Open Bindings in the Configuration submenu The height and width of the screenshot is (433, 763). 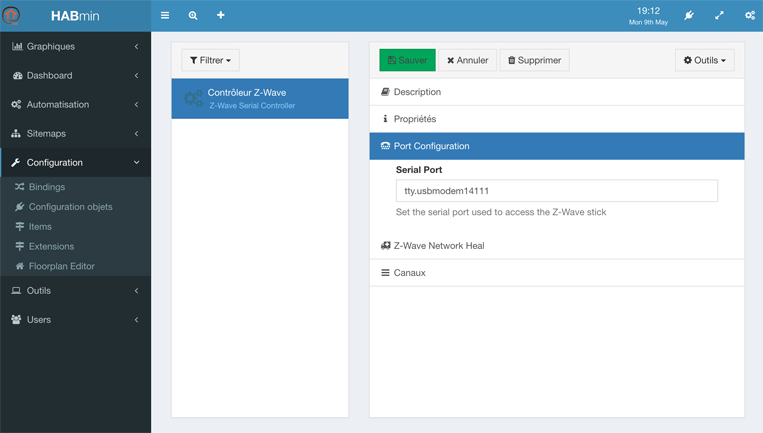(x=47, y=187)
